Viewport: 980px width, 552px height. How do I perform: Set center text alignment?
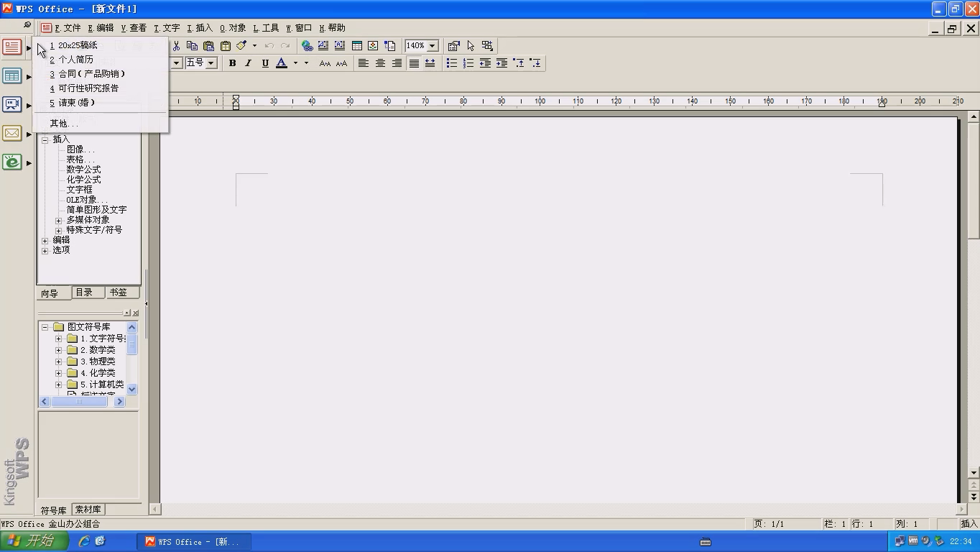380,63
